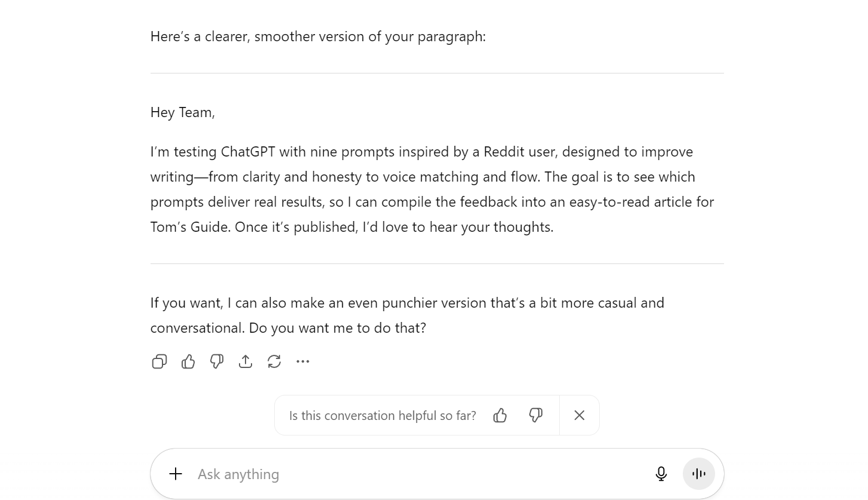Start dictation with the microphone icon
Viewport: 868px width, 500px height.
click(x=661, y=474)
